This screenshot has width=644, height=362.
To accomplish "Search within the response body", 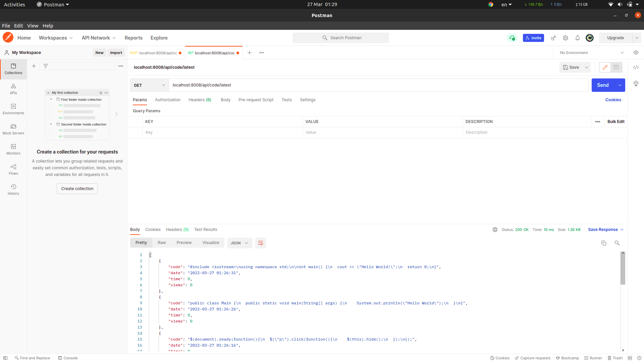I will tap(617, 243).
